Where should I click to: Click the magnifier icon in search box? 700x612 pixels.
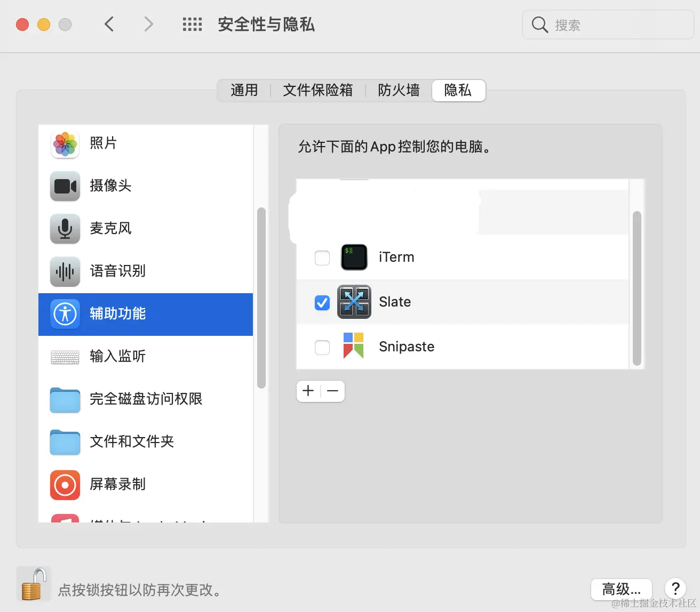(540, 25)
